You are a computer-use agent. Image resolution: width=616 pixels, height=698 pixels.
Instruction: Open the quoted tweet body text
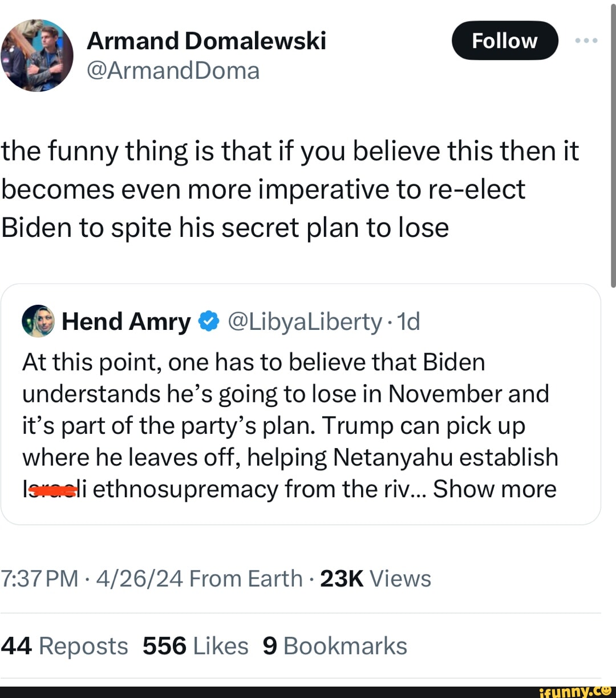point(285,425)
